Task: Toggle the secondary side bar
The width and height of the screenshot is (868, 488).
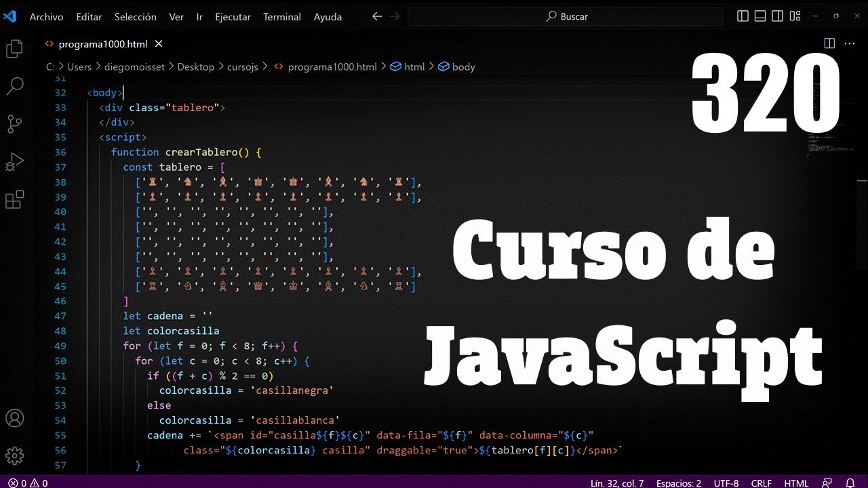Action: [x=778, y=16]
